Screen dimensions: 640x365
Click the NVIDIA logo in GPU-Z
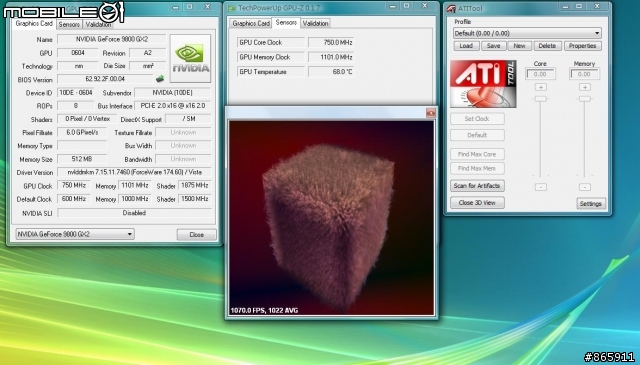(190, 58)
